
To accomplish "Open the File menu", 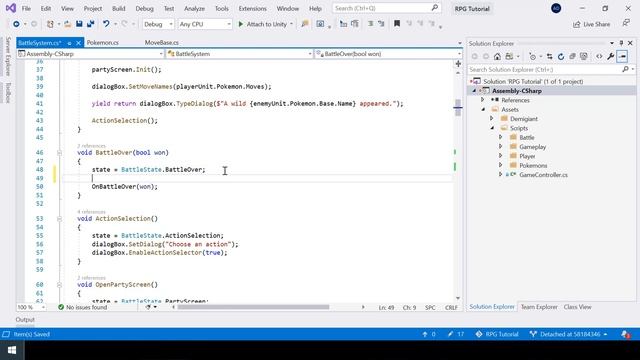I will pyautogui.click(x=26, y=9).
